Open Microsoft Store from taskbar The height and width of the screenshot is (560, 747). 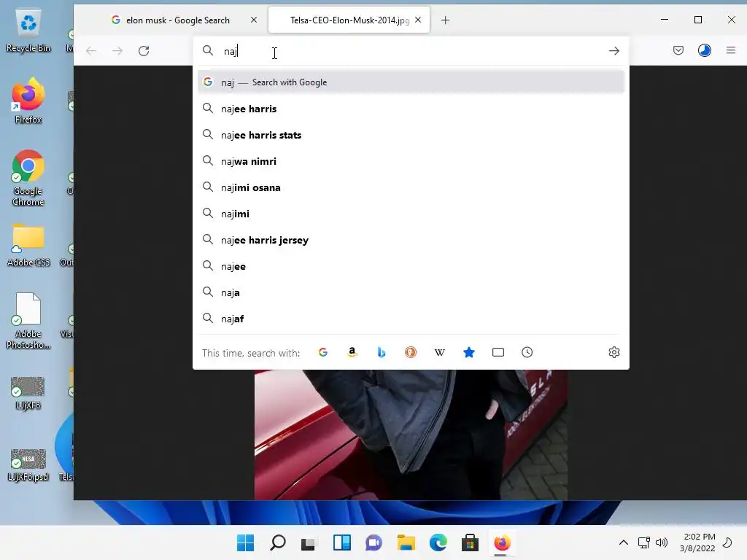pyautogui.click(x=471, y=542)
